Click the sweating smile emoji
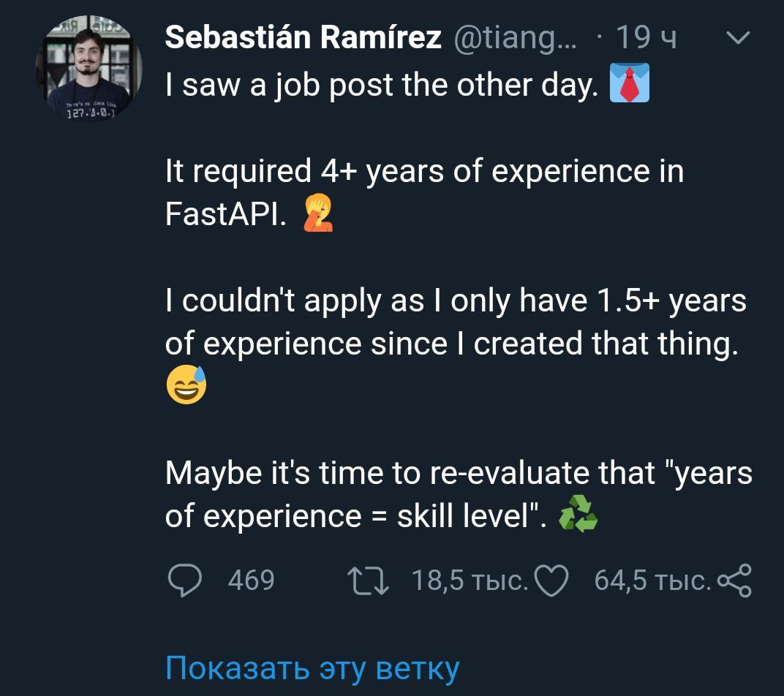This screenshot has width=784, height=696. coord(186,387)
